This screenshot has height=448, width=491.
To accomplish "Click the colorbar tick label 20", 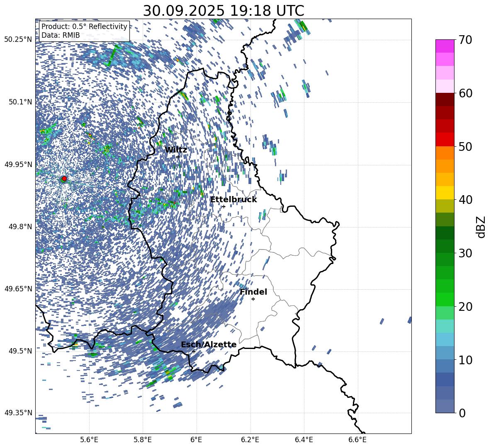I will tap(465, 307).
